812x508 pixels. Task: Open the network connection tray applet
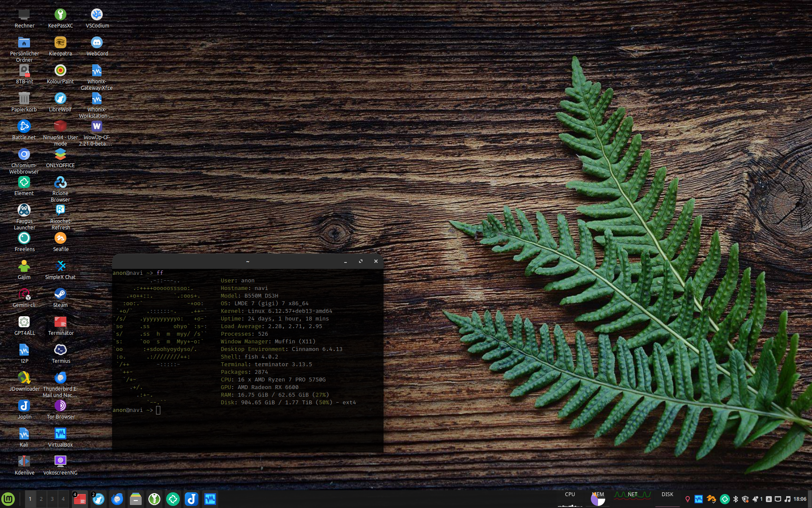pos(778,499)
